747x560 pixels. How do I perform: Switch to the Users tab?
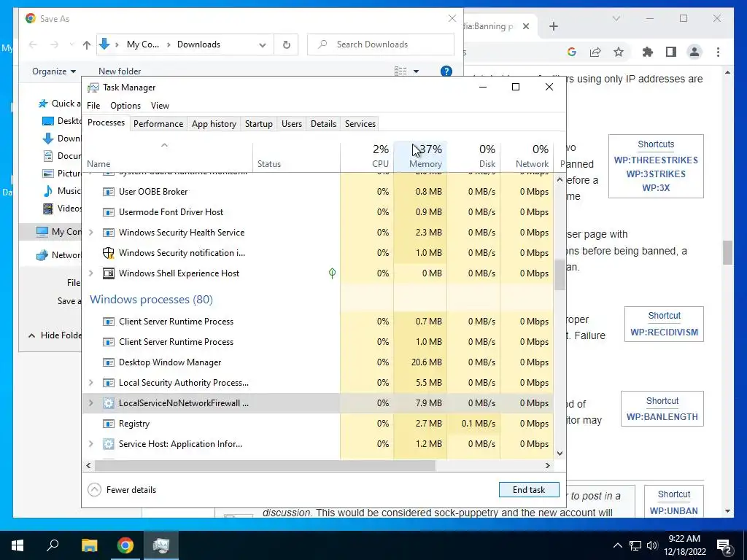coord(292,124)
